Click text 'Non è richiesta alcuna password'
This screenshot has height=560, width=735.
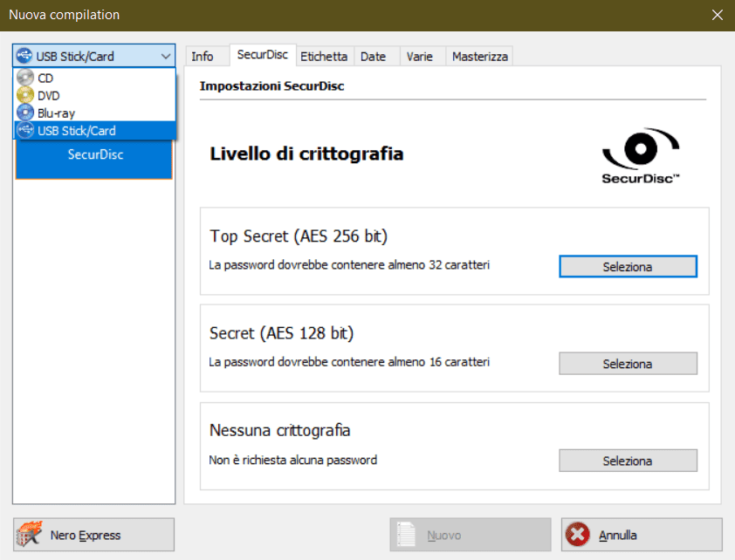[x=293, y=460]
